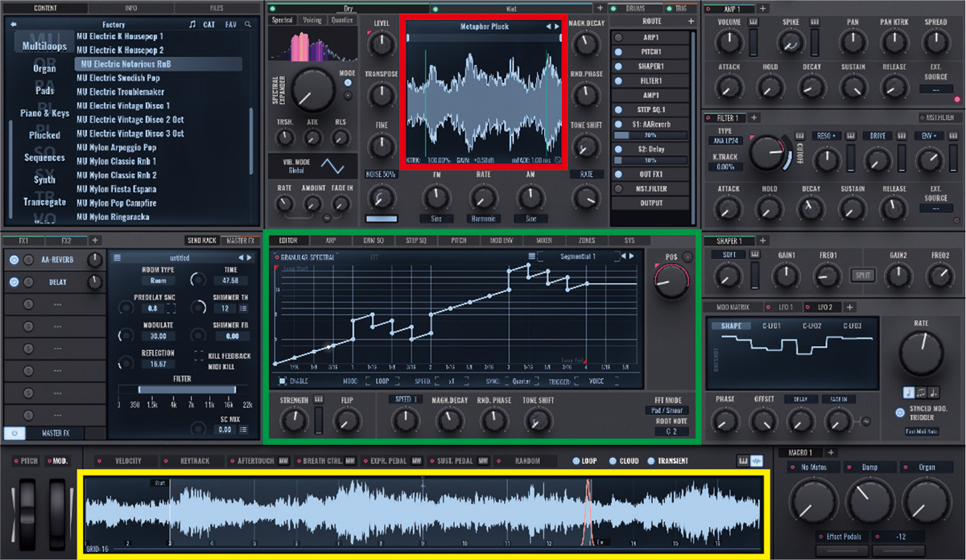
Task: Disable the SHAPER1 route LED
Action: click(618, 66)
